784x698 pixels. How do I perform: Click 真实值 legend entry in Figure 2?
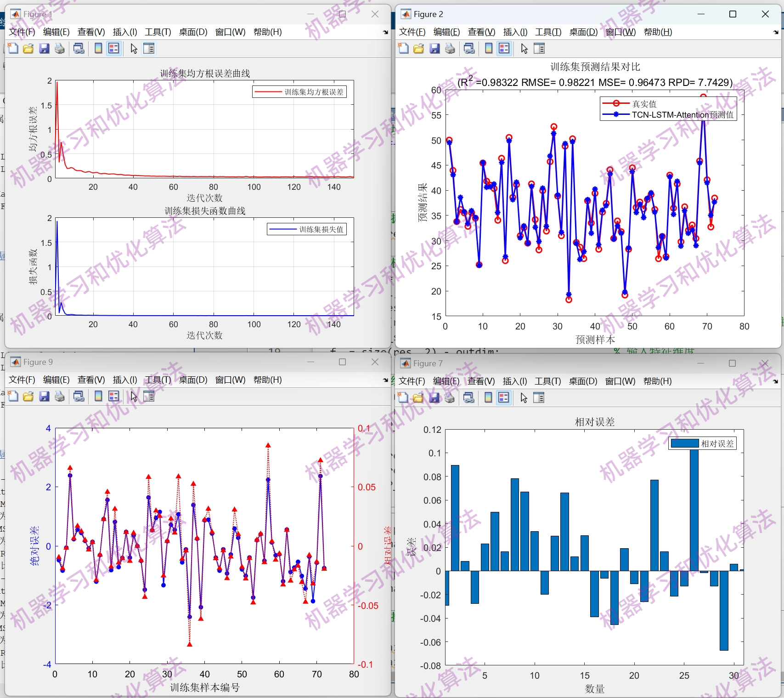pos(644,104)
